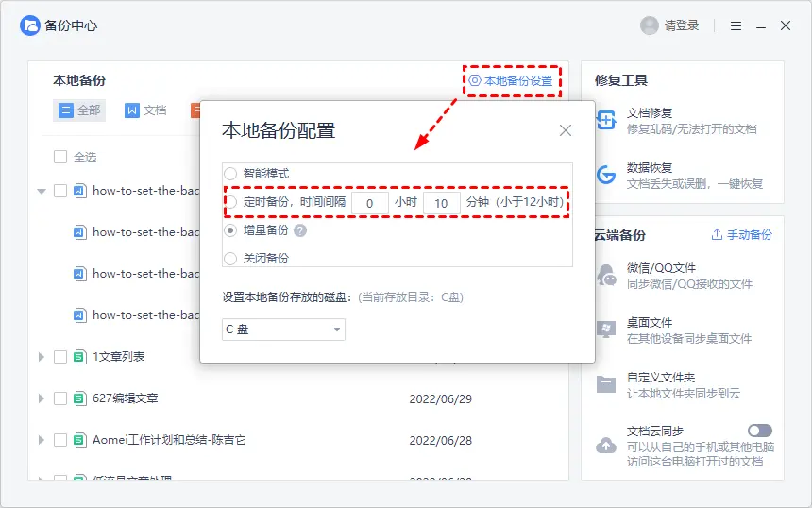Click the 微信/QQ文件 chat icon
812x508 pixels.
[x=606, y=275]
